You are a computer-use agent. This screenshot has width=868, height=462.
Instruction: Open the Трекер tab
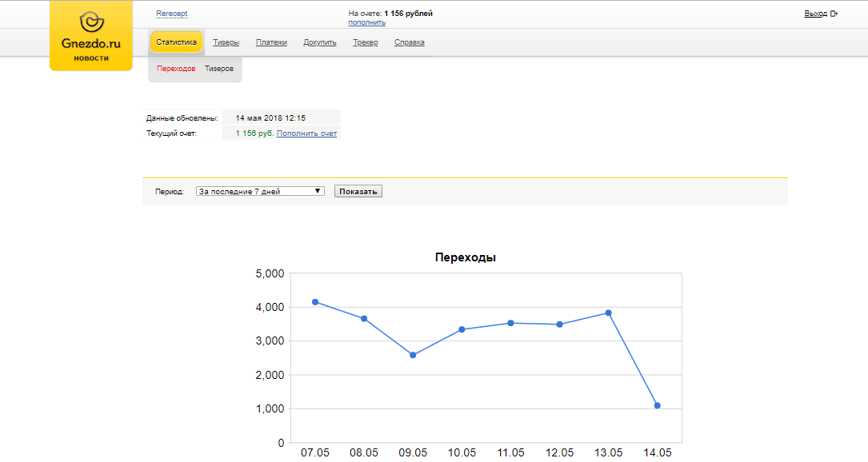click(x=366, y=42)
